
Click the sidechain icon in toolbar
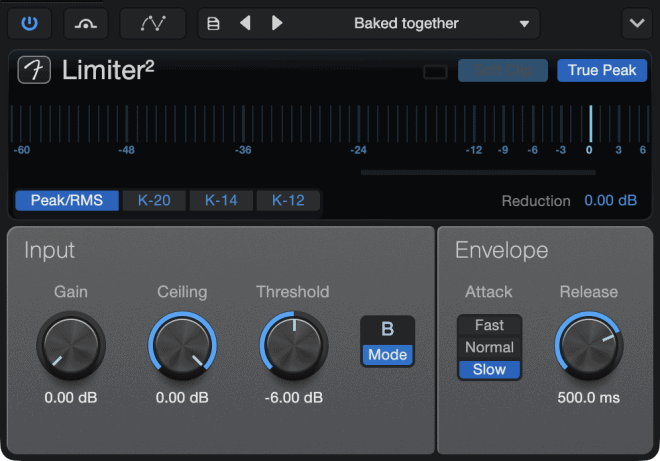(x=86, y=23)
